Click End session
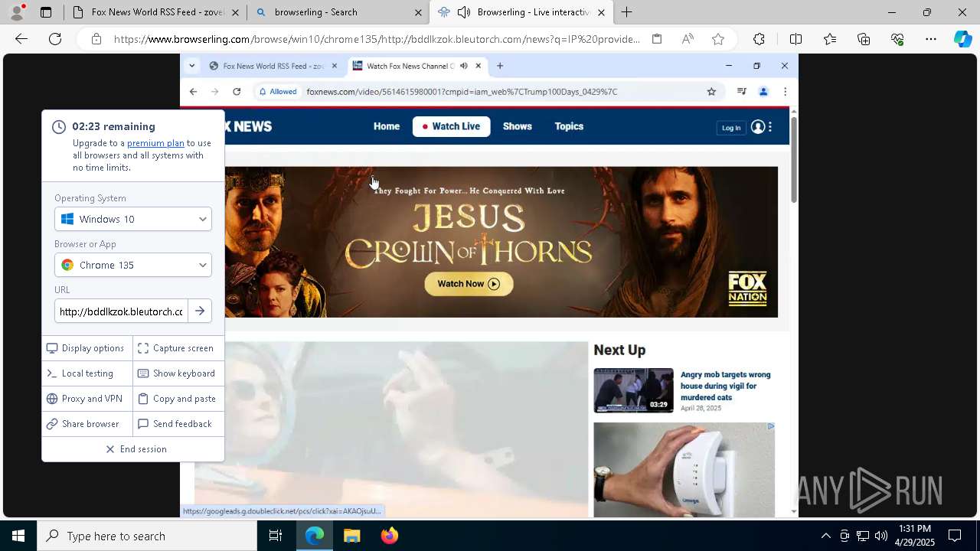980x551 pixels. [x=136, y=449]
